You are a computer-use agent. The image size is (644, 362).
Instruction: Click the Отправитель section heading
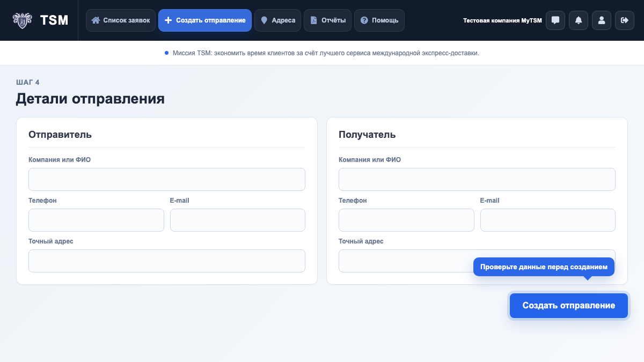coord(60,135)
